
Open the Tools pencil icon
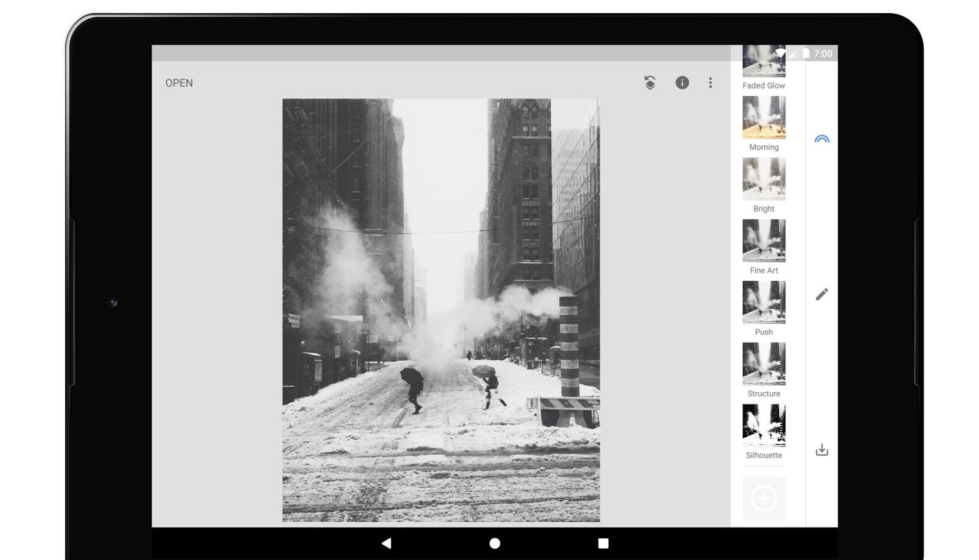[821, 295]
